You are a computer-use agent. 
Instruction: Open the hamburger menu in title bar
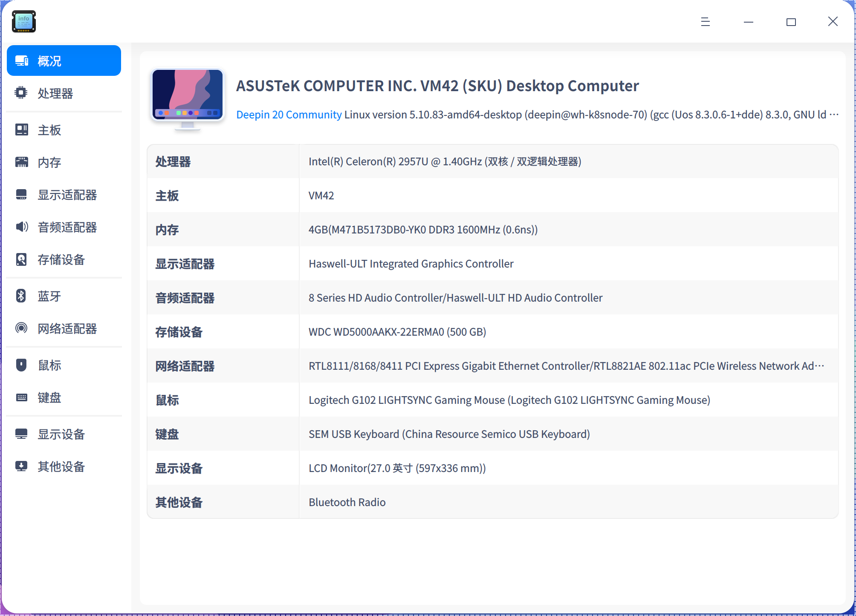pos(706,21)
